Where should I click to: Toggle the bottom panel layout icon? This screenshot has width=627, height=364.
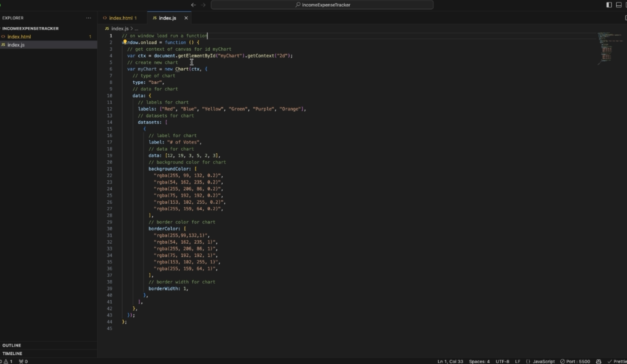(x=619, y=5)
